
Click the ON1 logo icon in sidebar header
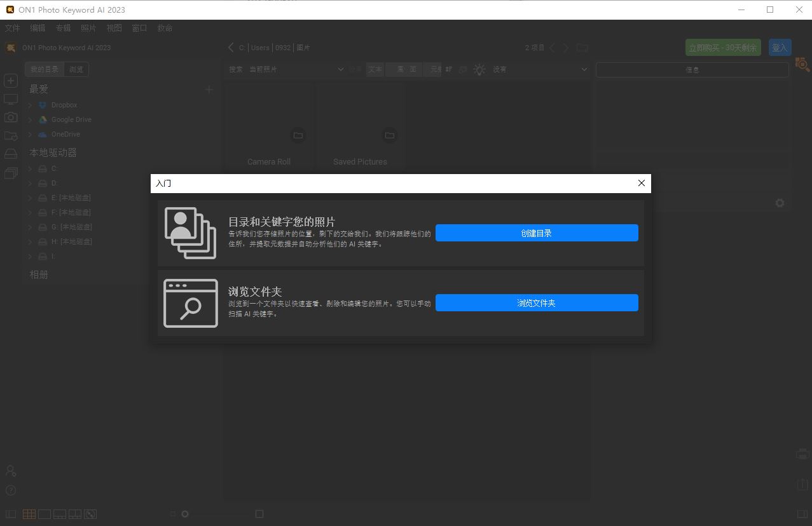click(x=11, y=48)
